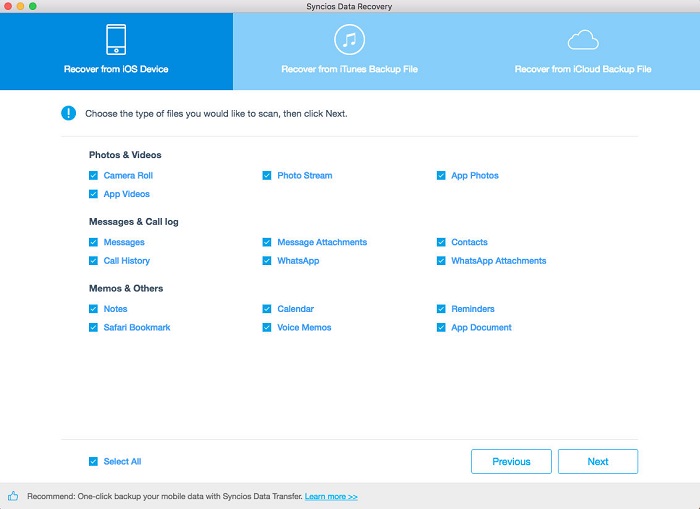Click the Previous button
Image resolution: width=700 pixels, height=509 pixels.
(511, 462)
